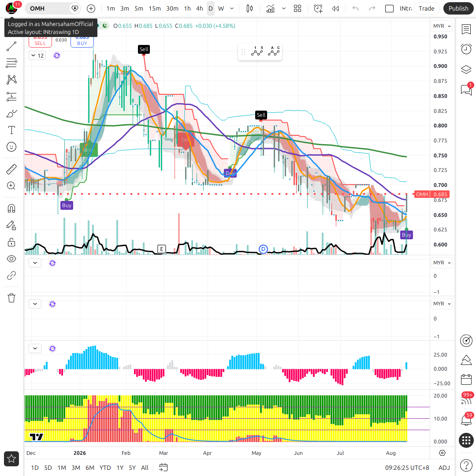
Task: Expand the timeframe dropdown arrow
Action: click(x=232, y=8)
